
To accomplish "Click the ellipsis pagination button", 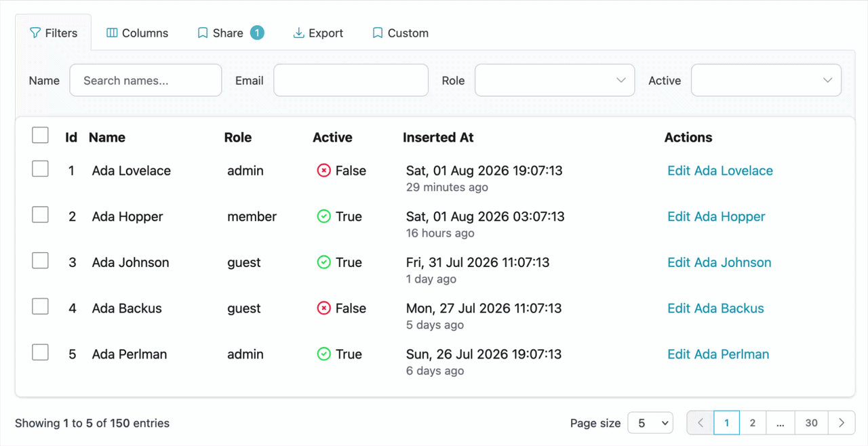I will (781, 423).
